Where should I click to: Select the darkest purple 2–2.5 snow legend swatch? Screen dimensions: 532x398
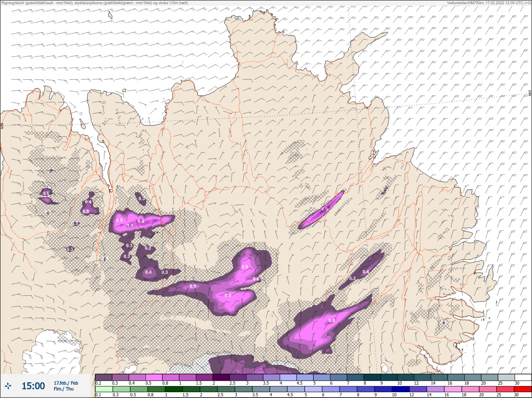pos(222,377)
